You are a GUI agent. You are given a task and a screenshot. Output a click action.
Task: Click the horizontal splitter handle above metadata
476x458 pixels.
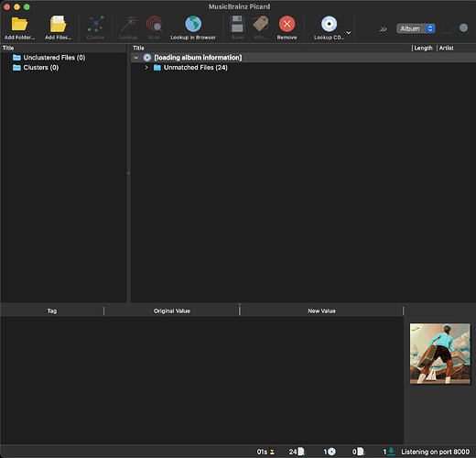coord(239,304)
